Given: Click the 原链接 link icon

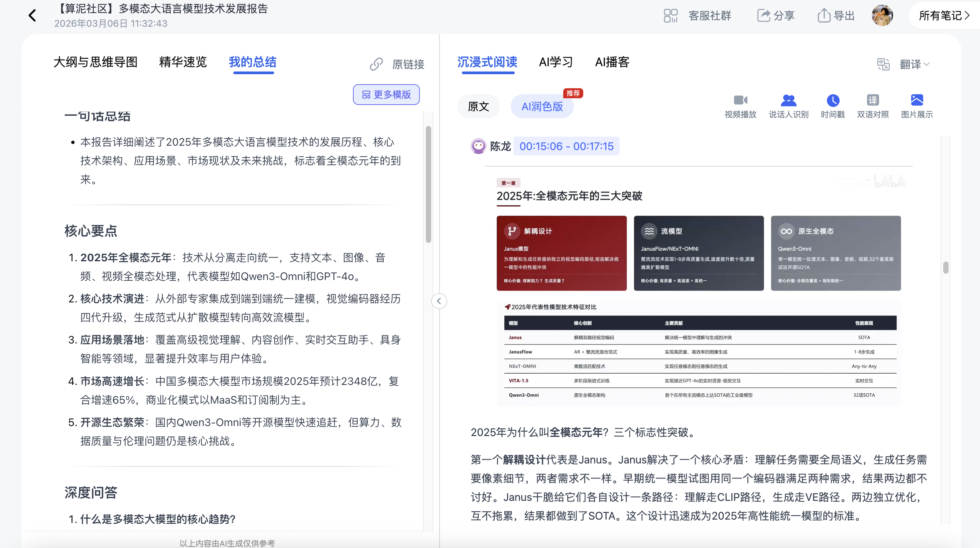Looking at the screenshot, I should tap(376, 64).
